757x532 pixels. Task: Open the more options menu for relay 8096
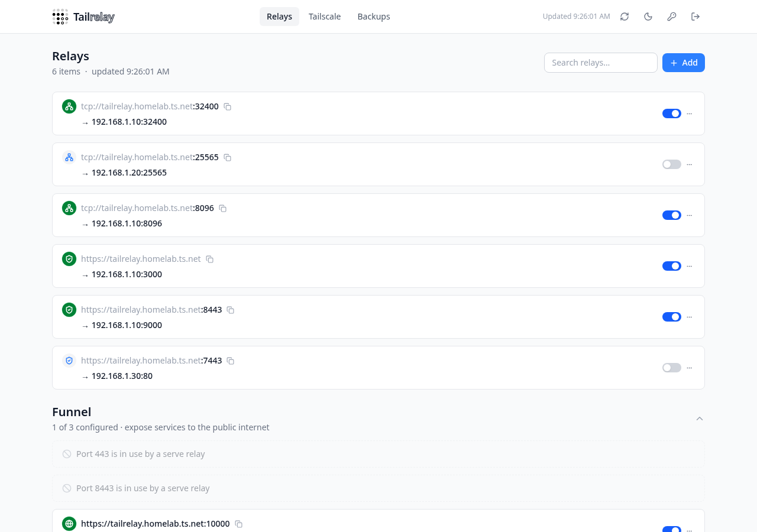tap(690, 215)
